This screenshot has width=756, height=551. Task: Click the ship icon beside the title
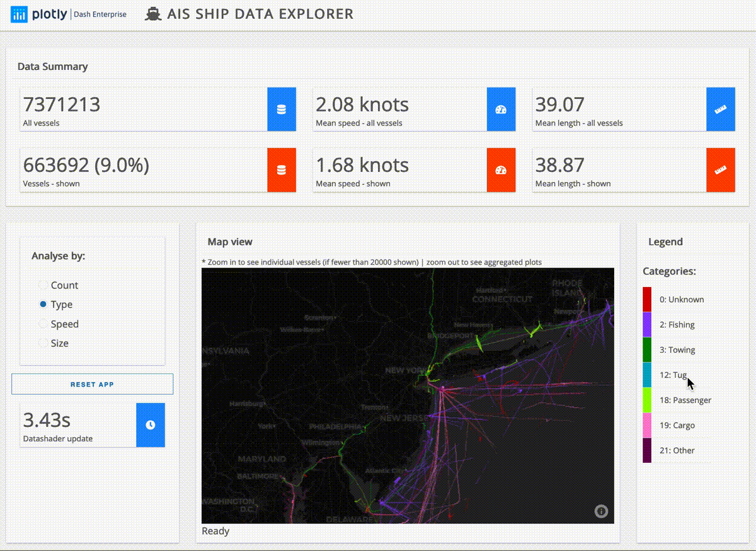pyautogui.click(x=153, y=14)
